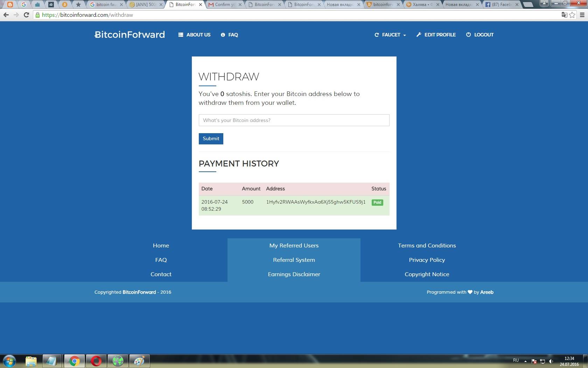Switch to the Facebook tab
The image size is (588, 368).
(x=500, y=5)
